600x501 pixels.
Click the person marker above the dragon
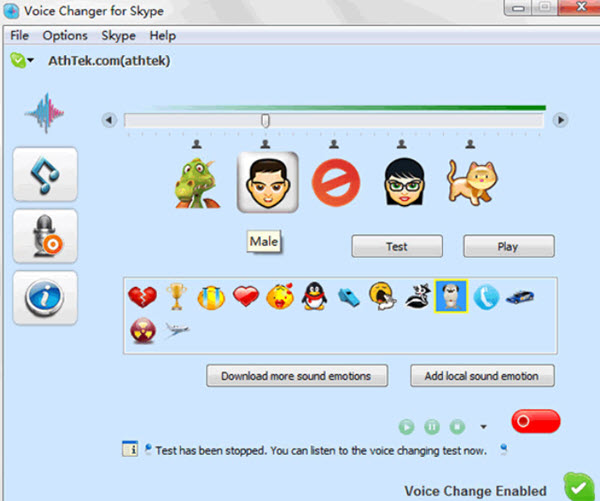[x=197, y=144]
